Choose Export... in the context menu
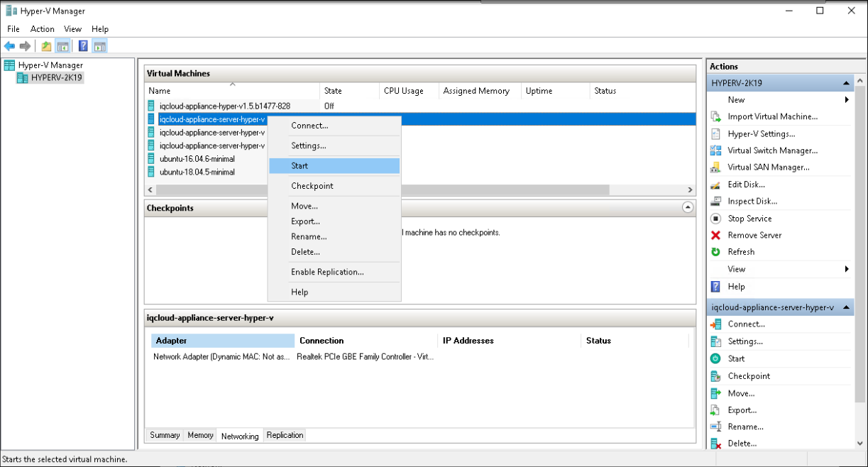Image resolution: width=868 pixels, height=467 pixels. (334, 221)
